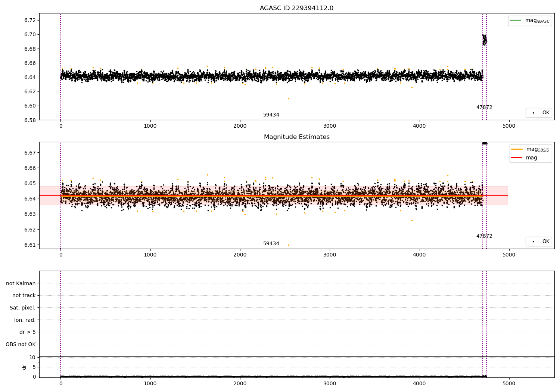Click the 5 tick on the dr axis

click(x=34, y=367)
